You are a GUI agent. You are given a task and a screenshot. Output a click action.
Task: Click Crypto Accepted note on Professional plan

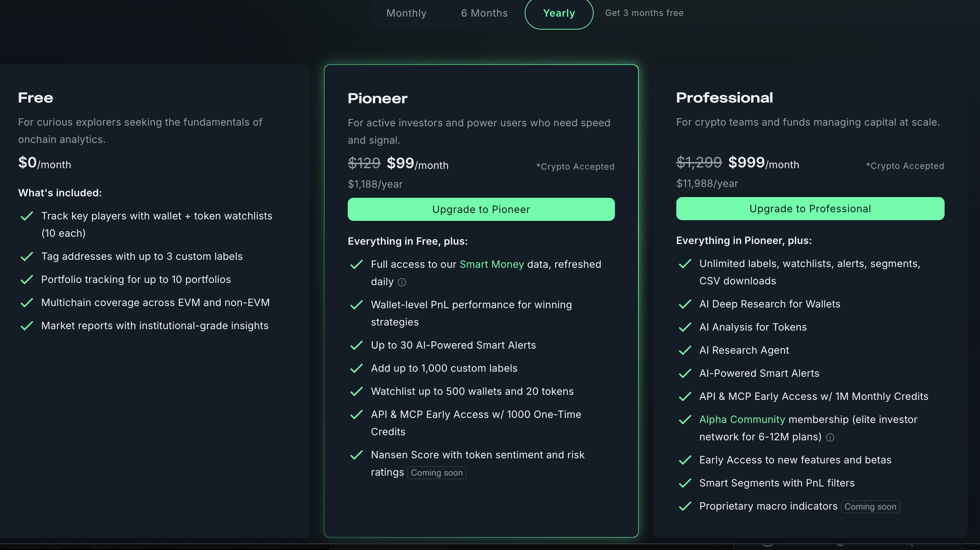pos(905,166)
